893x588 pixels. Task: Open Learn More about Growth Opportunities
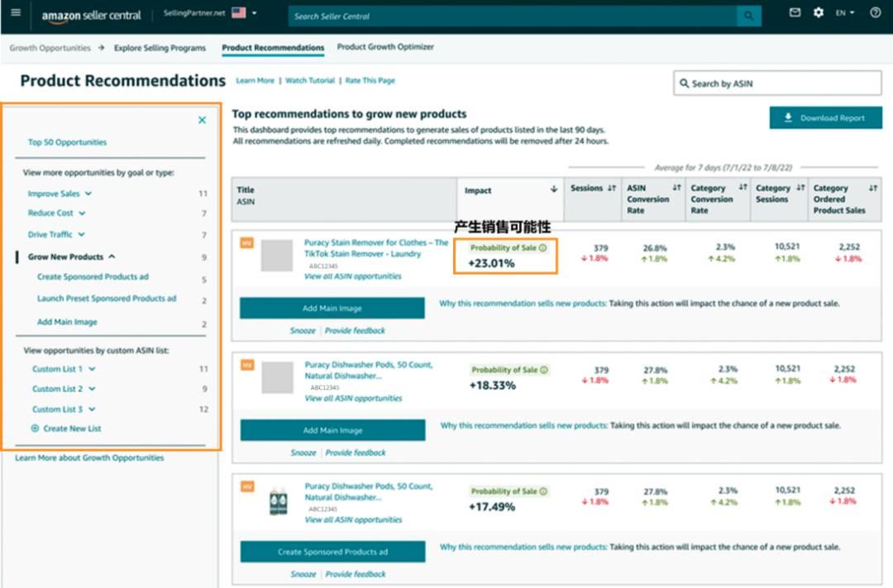pos(89,457)
